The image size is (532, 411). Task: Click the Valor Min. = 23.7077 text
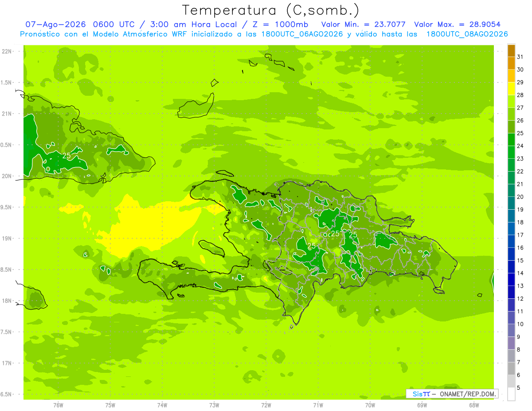pyautogui.click(x=363, y=24)
